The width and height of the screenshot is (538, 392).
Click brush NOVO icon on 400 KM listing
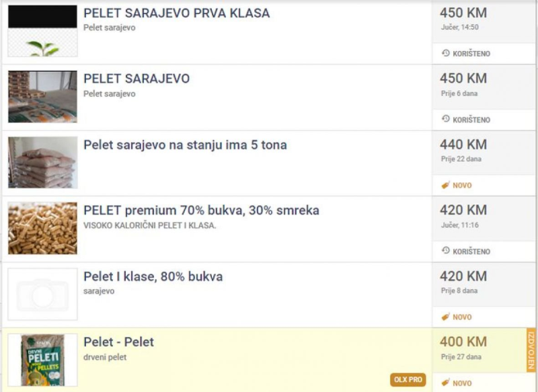coord(445,383)
